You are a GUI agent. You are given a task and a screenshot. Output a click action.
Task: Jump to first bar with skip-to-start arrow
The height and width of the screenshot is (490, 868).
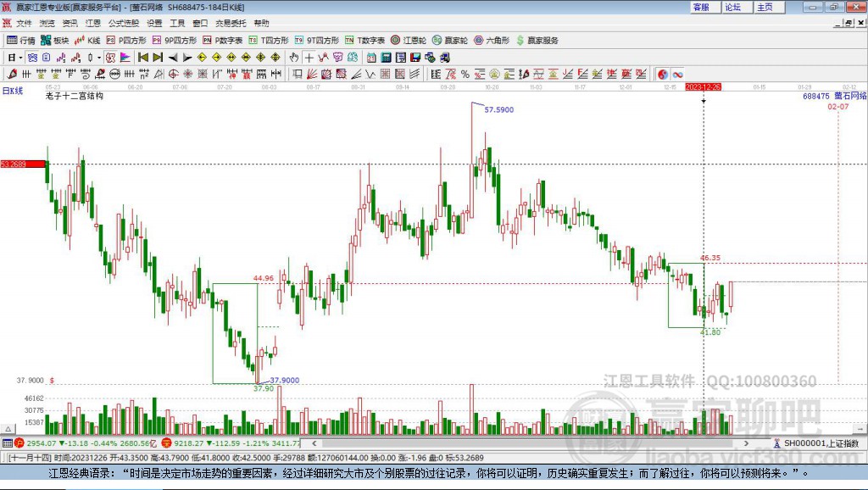click(143, 57)
